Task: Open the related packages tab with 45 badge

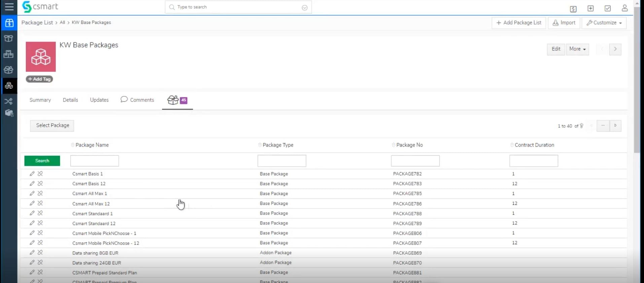Action: 177,100
